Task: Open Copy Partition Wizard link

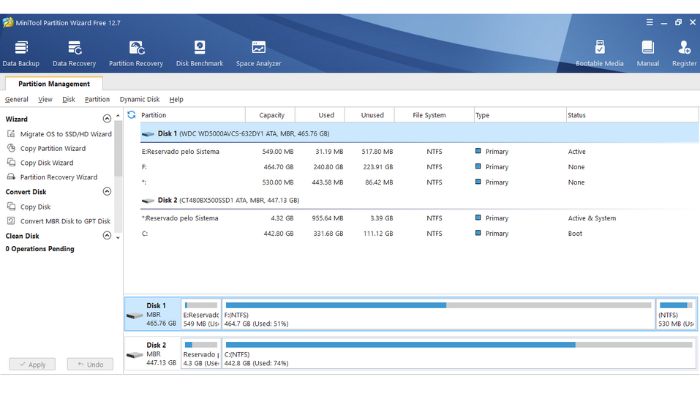Action: coord(53,148)
